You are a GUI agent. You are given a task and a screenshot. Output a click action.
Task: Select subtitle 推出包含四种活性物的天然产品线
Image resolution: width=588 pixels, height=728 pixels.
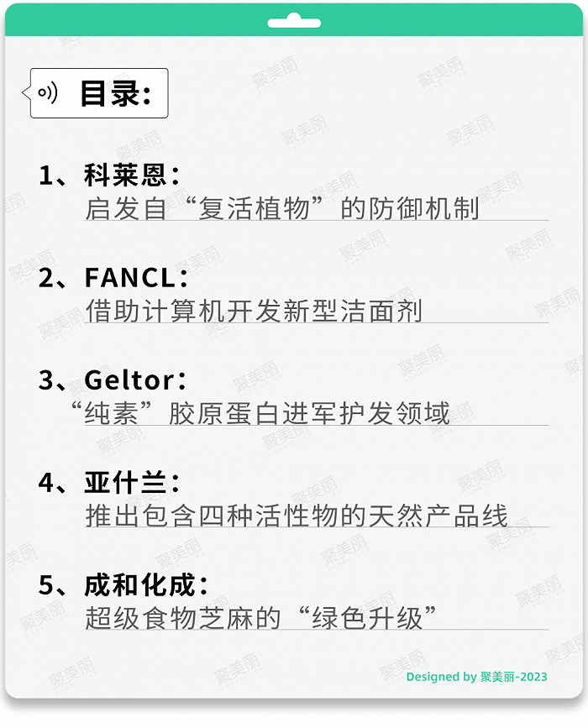pyautogui.click(x=297, y=516)
